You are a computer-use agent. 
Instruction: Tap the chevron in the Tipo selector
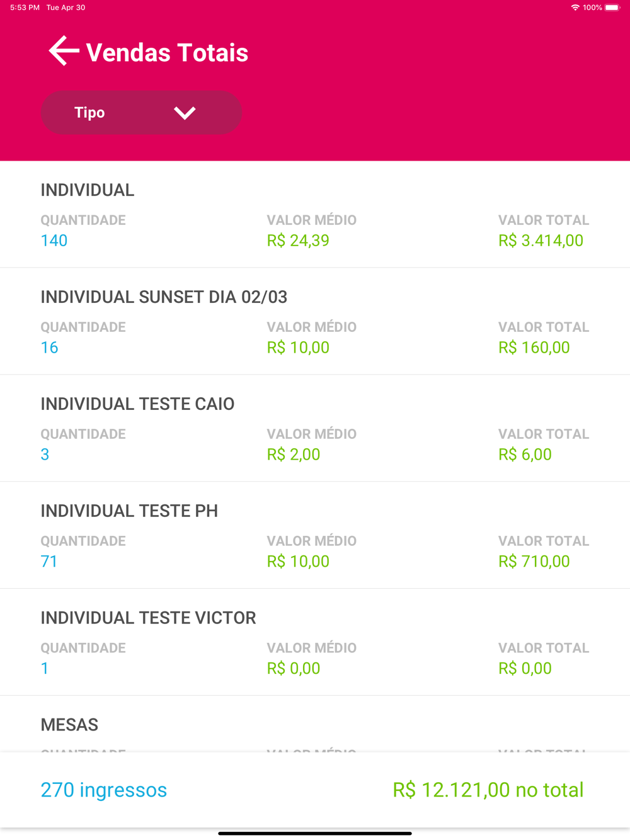click(185, 113)
